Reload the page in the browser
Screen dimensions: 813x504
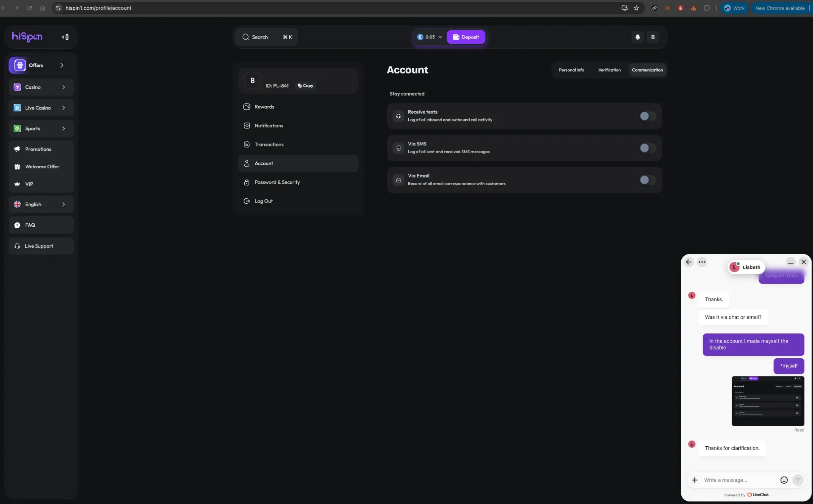point(30,8)
